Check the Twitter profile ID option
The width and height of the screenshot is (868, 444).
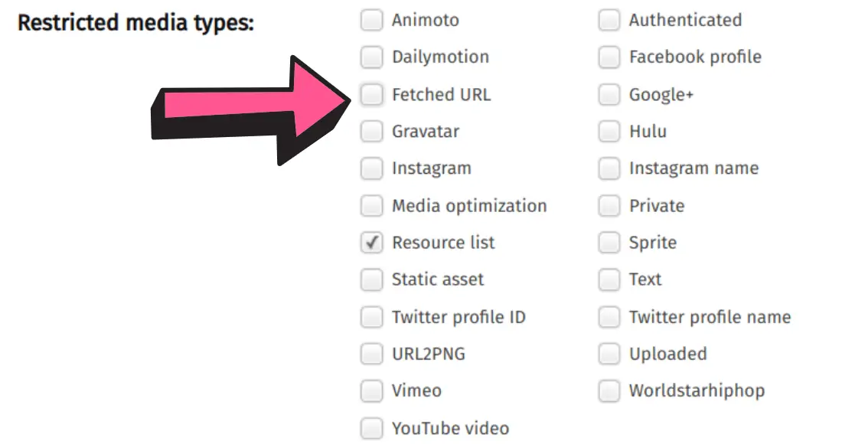(x=372, y=317)
